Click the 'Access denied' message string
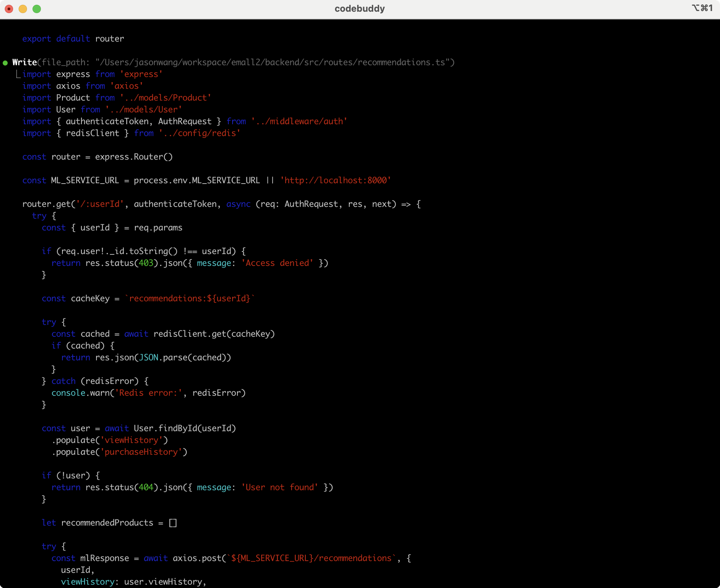 point(277,263)
